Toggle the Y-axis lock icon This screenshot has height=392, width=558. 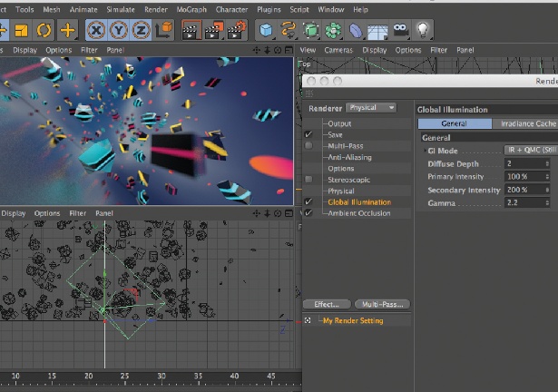[x=119, y=30]
